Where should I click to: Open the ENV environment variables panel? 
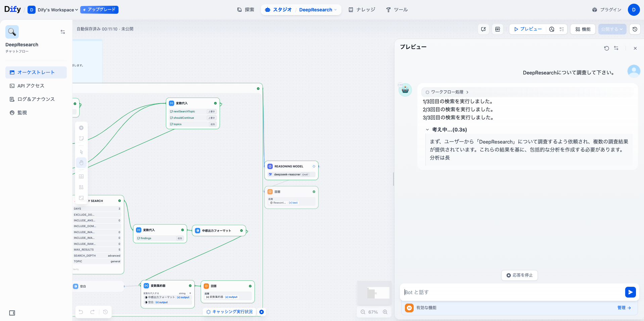pos(497,29)
